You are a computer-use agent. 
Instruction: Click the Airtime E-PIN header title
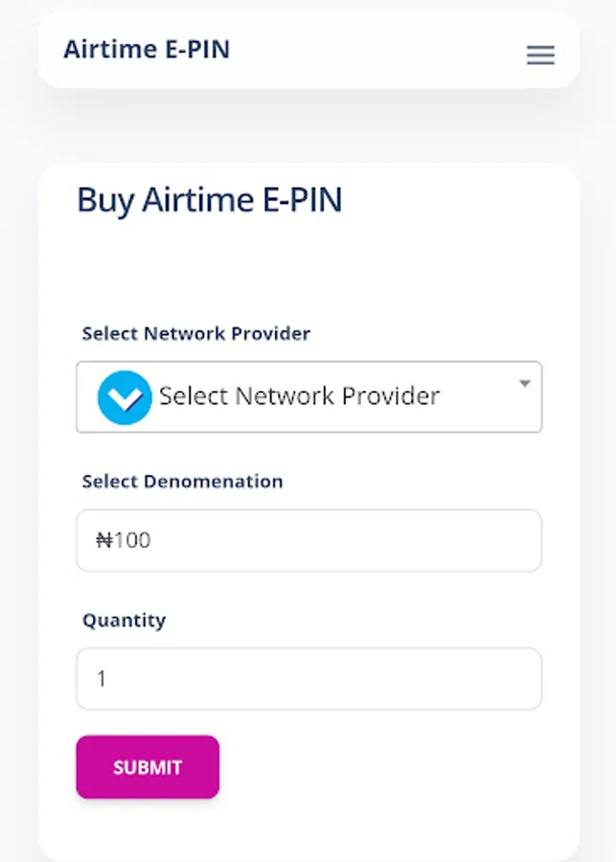pos(147,49)
